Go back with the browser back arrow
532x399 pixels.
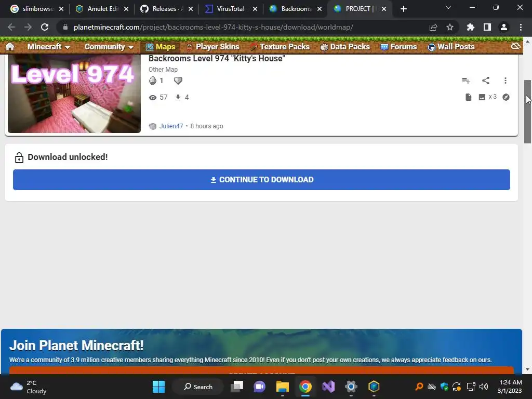(x=11, y=27)
